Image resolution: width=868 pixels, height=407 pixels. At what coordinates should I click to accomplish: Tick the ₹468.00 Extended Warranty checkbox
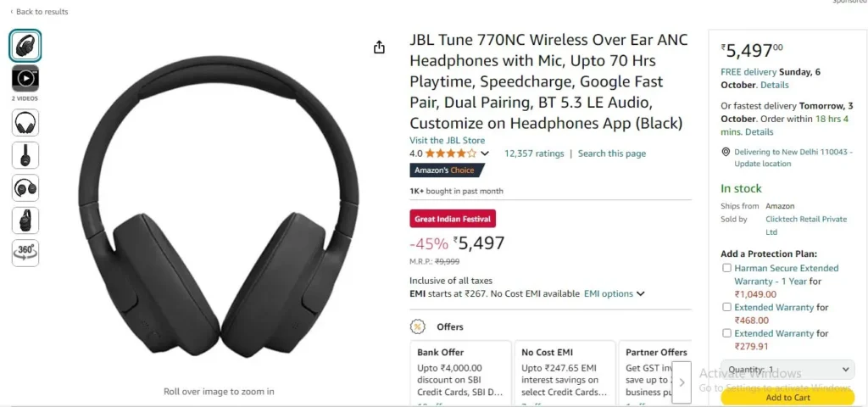click(726, 307)
